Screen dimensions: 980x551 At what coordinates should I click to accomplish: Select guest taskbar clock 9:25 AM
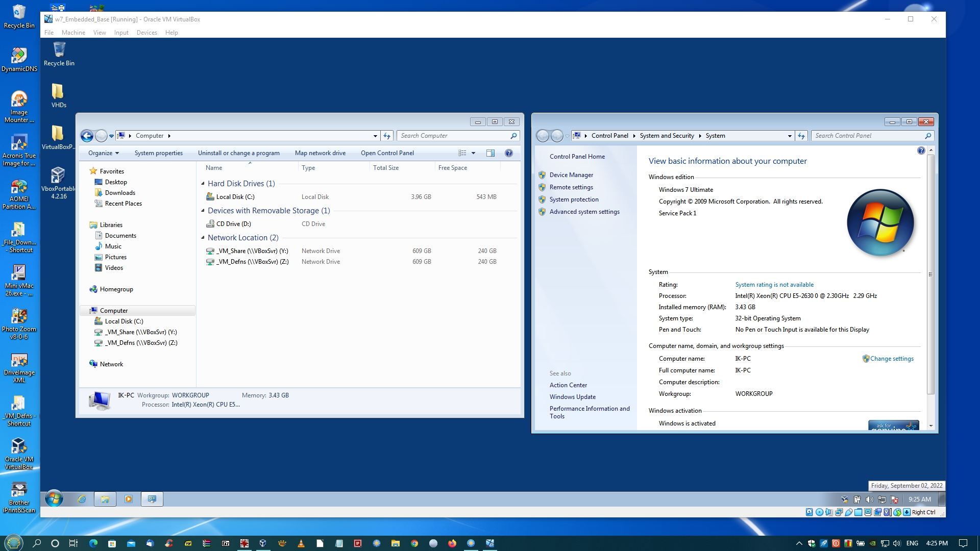[x=919, y=499]
